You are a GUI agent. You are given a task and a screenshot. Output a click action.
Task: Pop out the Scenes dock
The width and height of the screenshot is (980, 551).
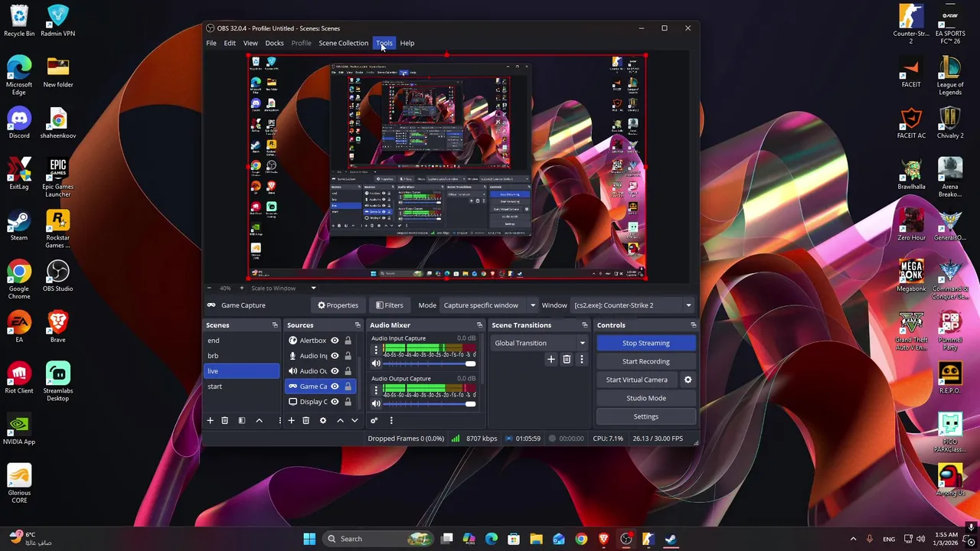point(275,325)
